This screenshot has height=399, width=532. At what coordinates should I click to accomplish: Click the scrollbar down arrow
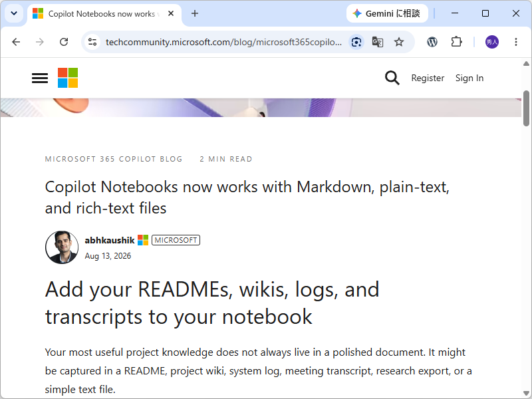(x=526, y=394)
